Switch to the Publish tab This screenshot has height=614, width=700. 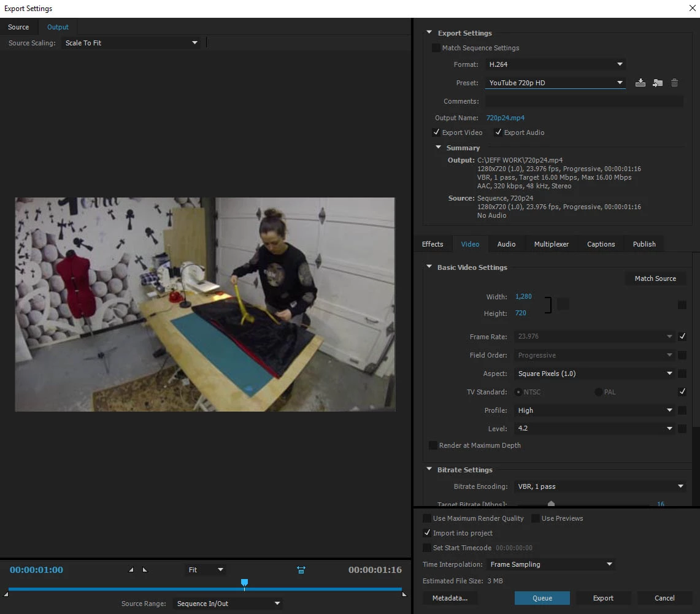644,244
